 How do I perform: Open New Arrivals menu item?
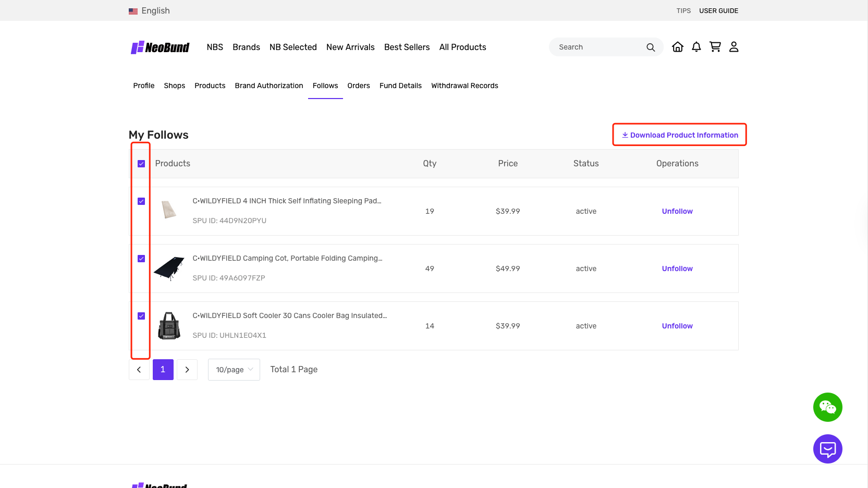(350, 47)
